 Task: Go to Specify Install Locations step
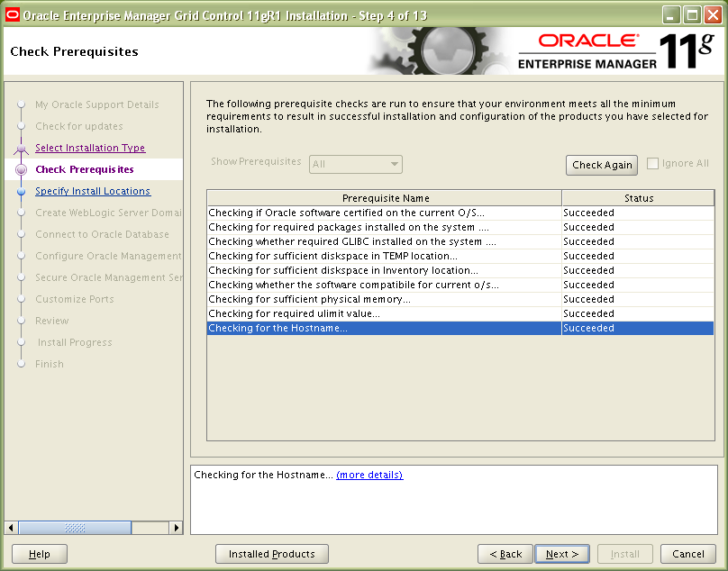pyautogui.click(x=93, y=191)
